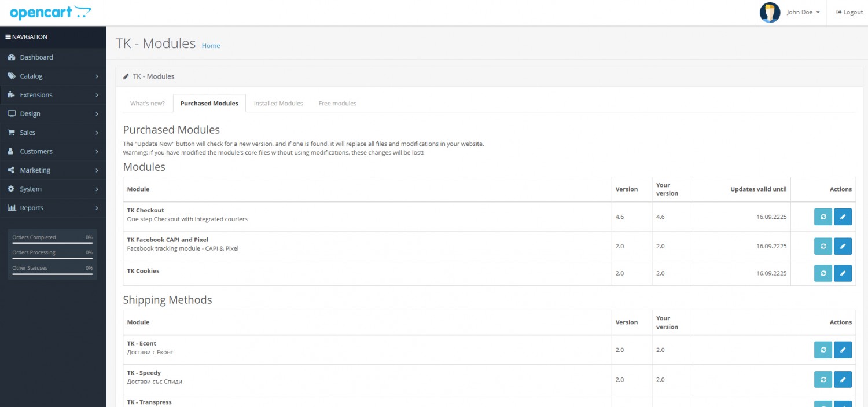The width and height of the screenshot is (868, 407).
Task: Click the refresh icon for TK Checkout
Action: point(822,217)
